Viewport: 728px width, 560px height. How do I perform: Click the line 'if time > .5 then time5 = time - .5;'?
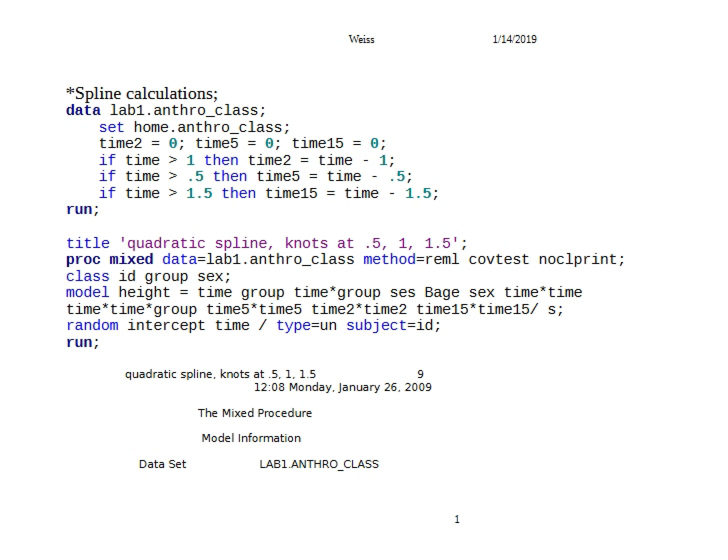[256, 176]
